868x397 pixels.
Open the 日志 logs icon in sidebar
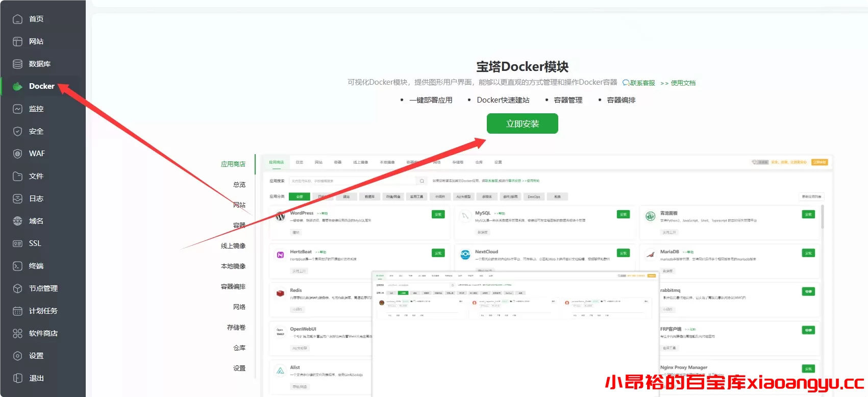click(x=17, y=198)
